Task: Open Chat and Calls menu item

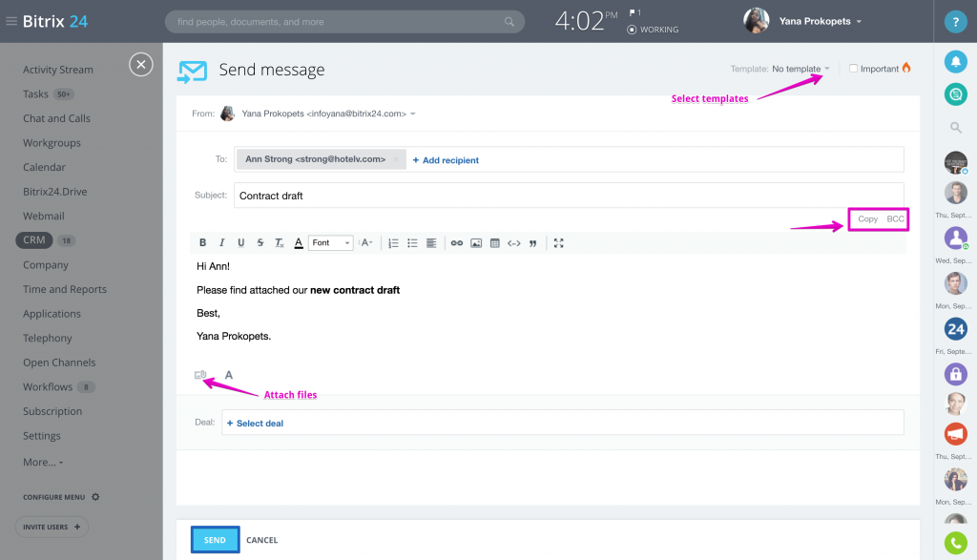Action: (x=56, y=118)
